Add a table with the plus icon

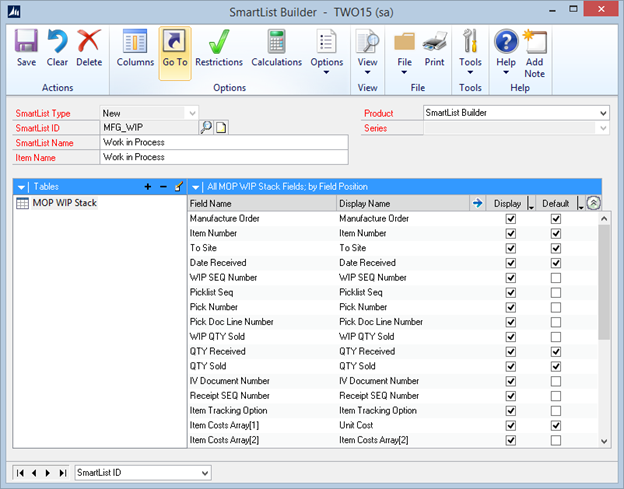(148, 187)
